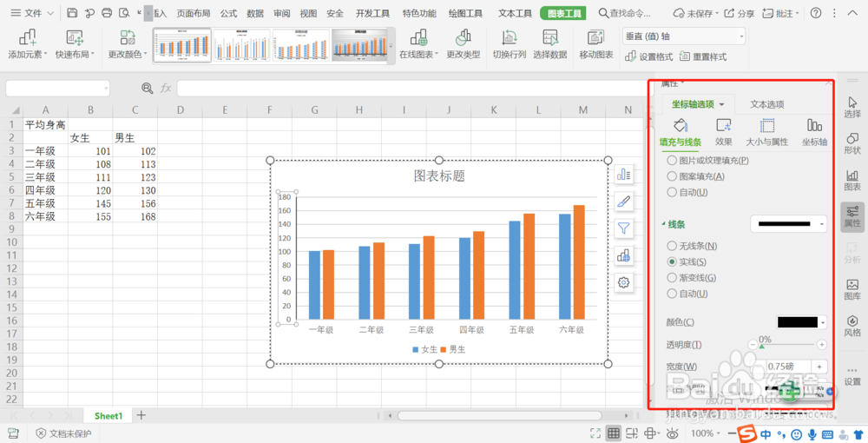Image resolution: width=868 pixels, height=443 pixels.
Task: Click the black 颜色(C) swatch
Action: pyautogui.click(x=797, y=322)
